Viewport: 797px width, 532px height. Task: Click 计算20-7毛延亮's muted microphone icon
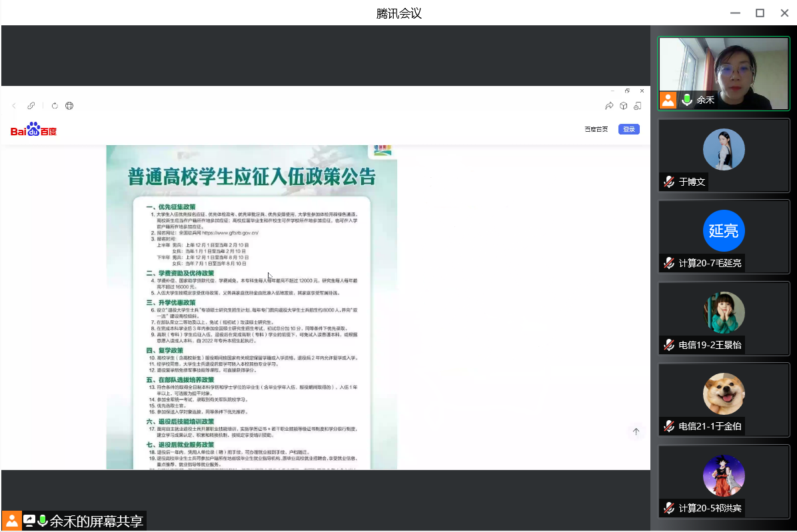(669, 263)
